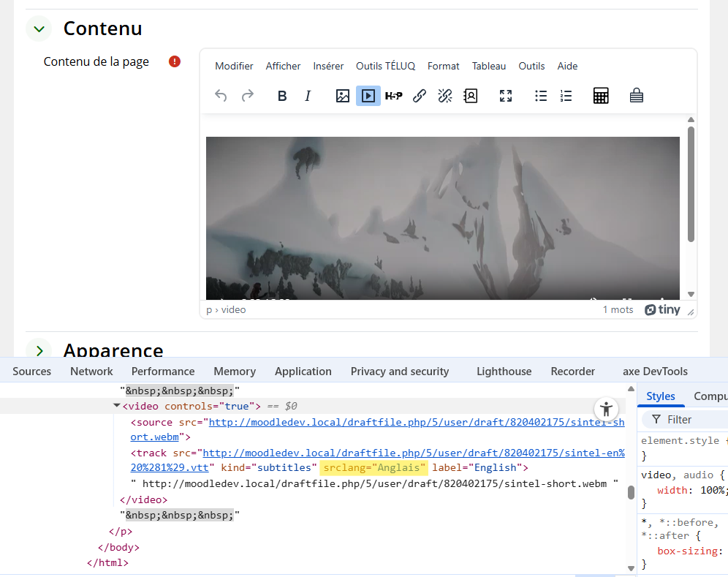
Task: Click the filter funnel icon in Styles
Action: tap(656, 420)
